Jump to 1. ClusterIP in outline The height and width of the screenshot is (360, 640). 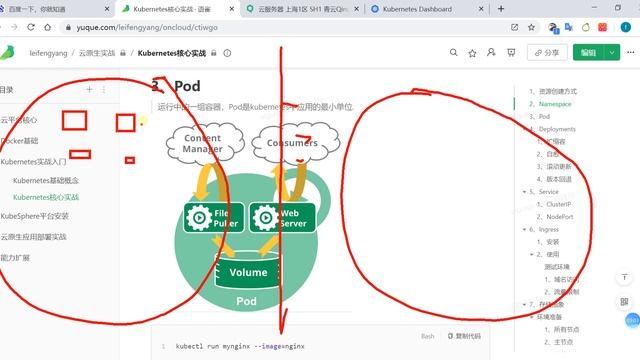(554, 204)
